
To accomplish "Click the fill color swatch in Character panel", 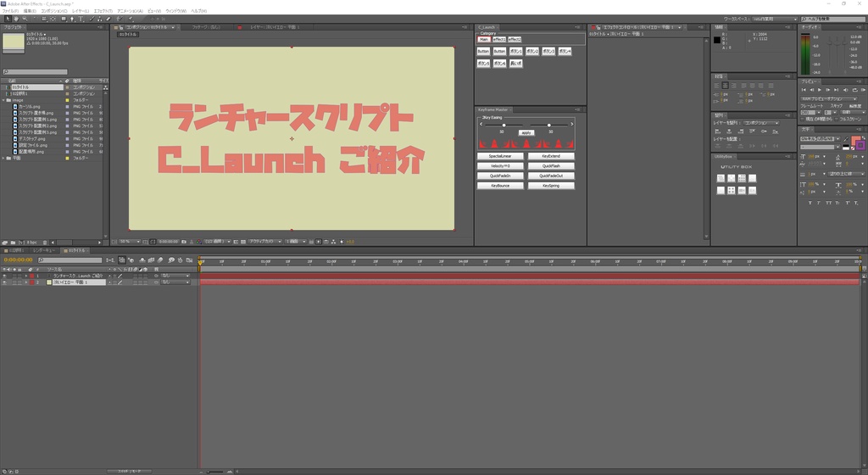I will (856, 139).
